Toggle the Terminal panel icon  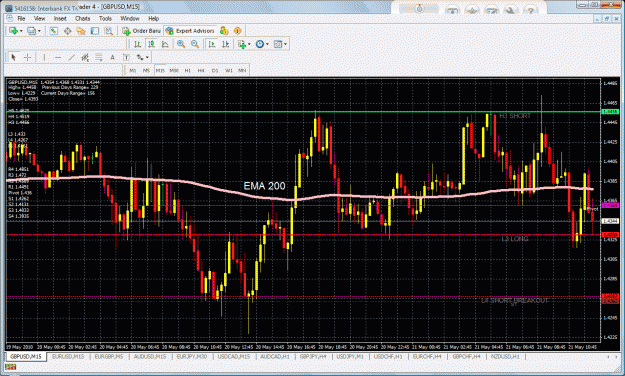[94, 31]
